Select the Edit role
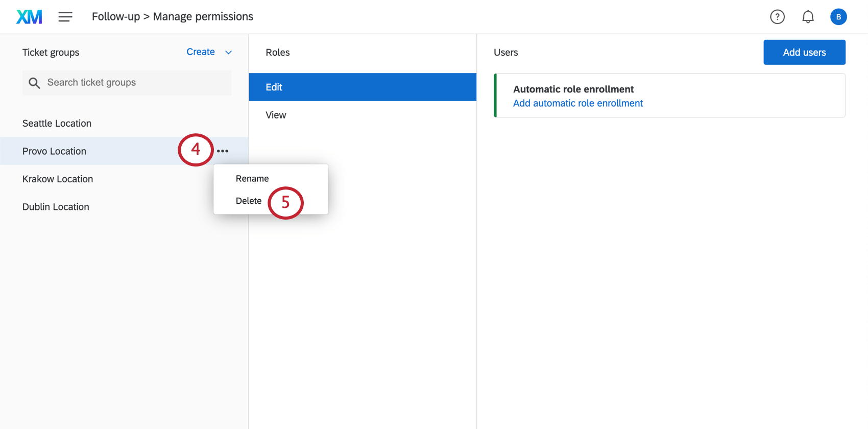 click(363, 87)
